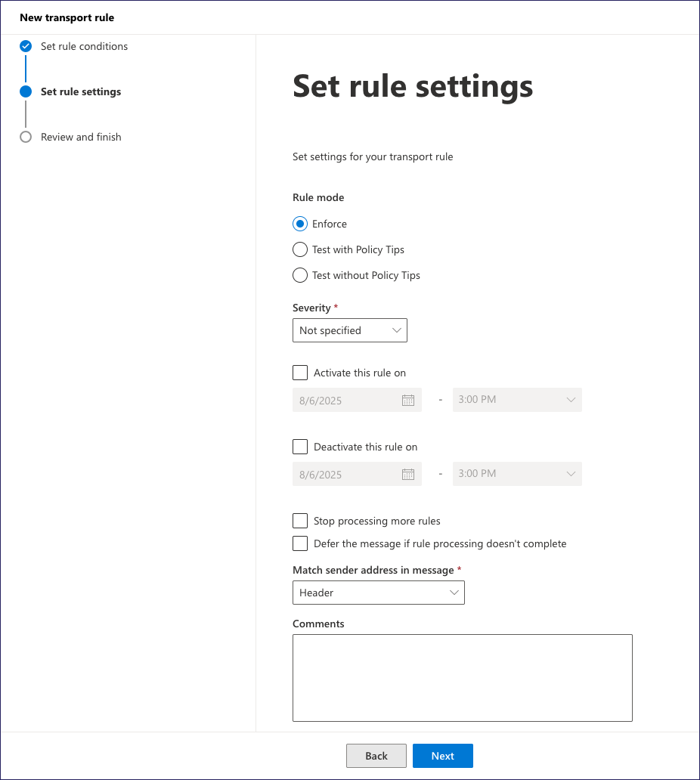Enable Activate this rule on checkbox
The width and height of the screenshot is (700, 780).
click(x=300, y=373)
